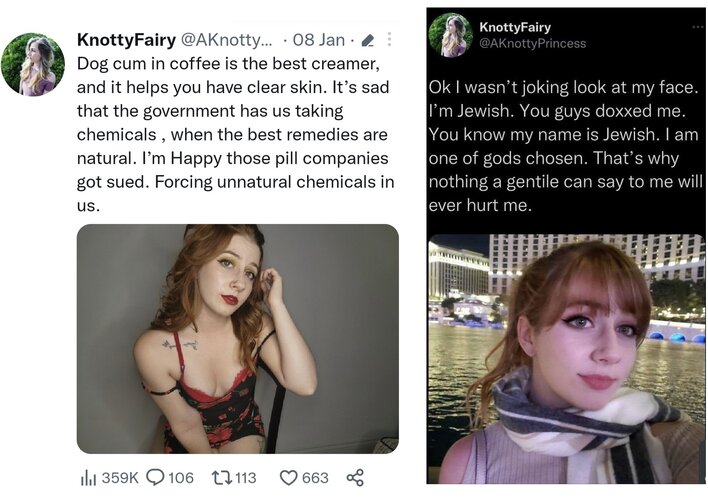Viewport: 708px width, 500px height.
Task: Open the ellipsis menu on the dark tweet
Action: coord(698,27)
